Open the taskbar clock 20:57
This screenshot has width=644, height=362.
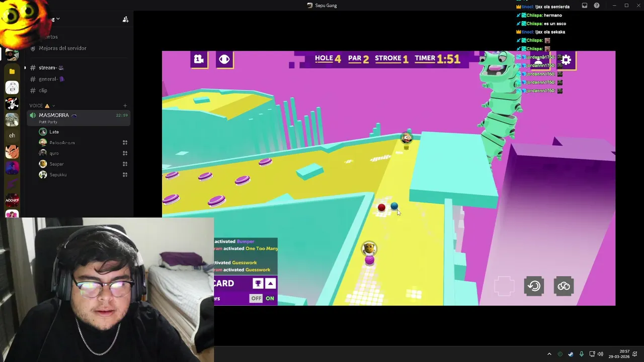(x=619, y=354)
